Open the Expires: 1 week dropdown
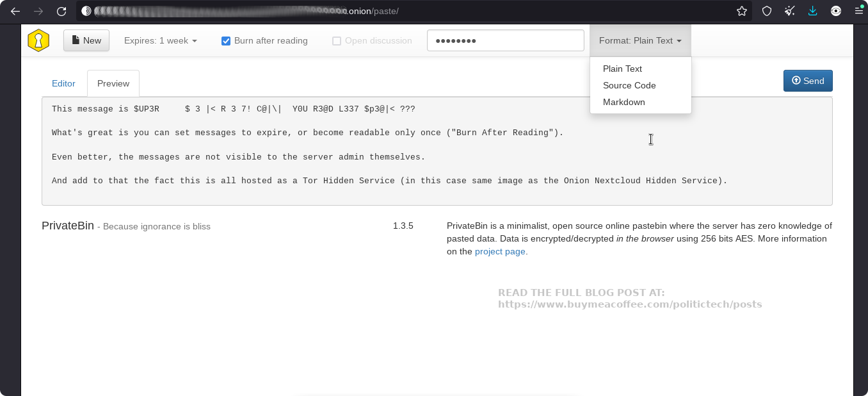The width and height of the screenshot is (868, 396). (160, 40)
